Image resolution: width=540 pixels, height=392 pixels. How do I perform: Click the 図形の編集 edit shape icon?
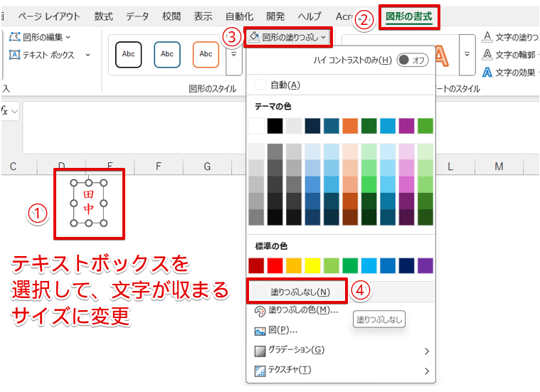point(14,37)
